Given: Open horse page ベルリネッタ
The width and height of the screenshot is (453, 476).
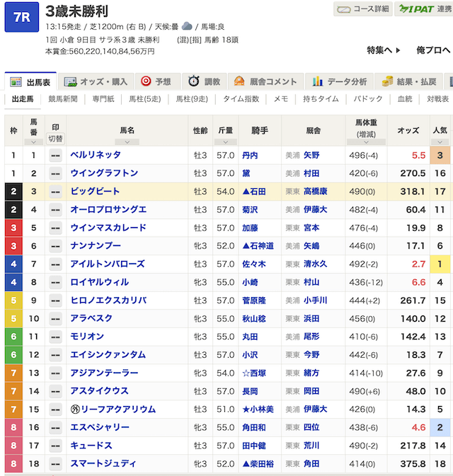Looking at the screenshot, I should pos(96,155).
